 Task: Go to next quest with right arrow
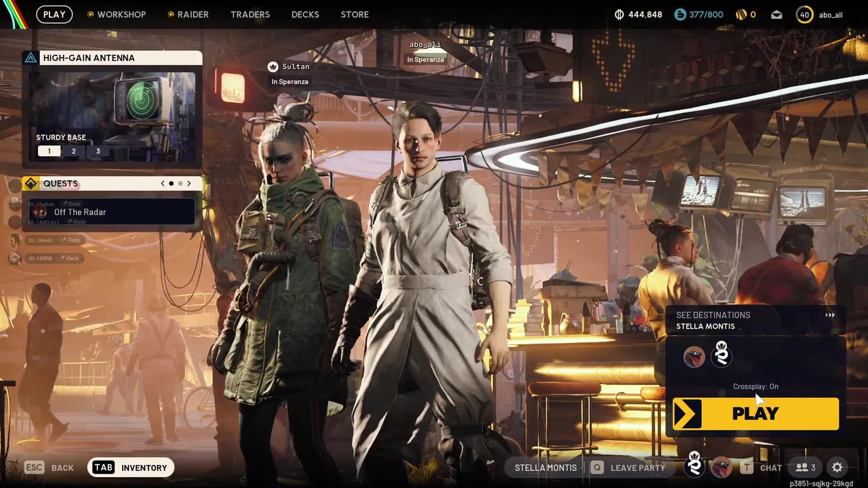pos(189,184)
